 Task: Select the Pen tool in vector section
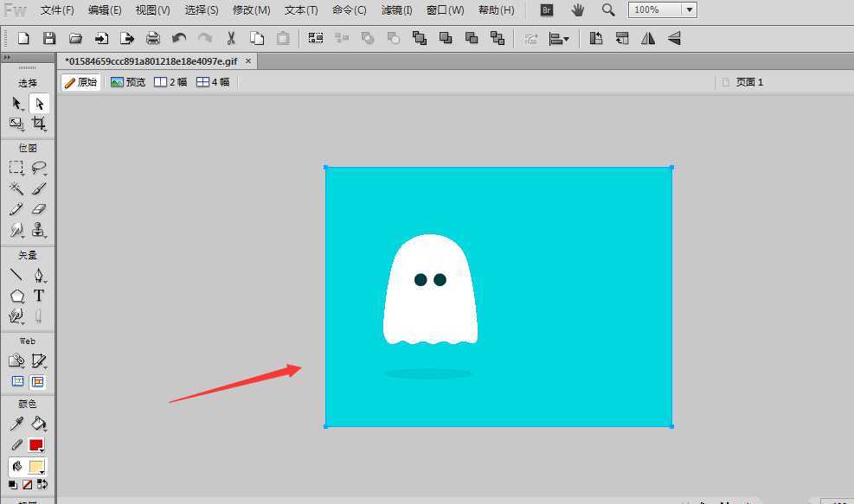pos(39,275)
